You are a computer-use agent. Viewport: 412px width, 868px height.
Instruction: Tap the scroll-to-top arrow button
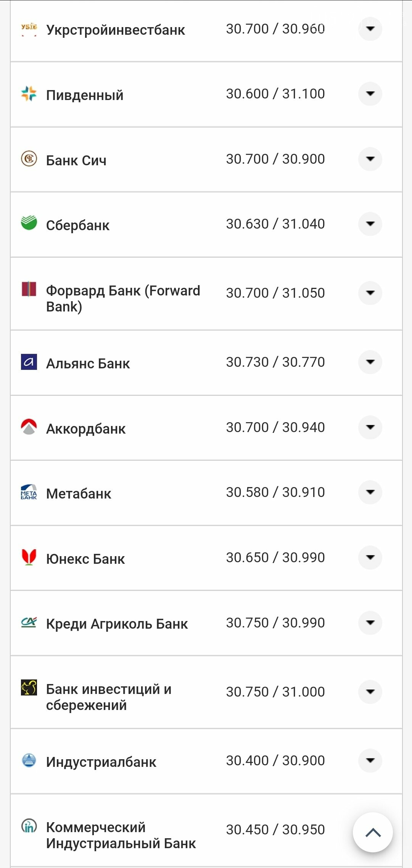pos(373,833)
